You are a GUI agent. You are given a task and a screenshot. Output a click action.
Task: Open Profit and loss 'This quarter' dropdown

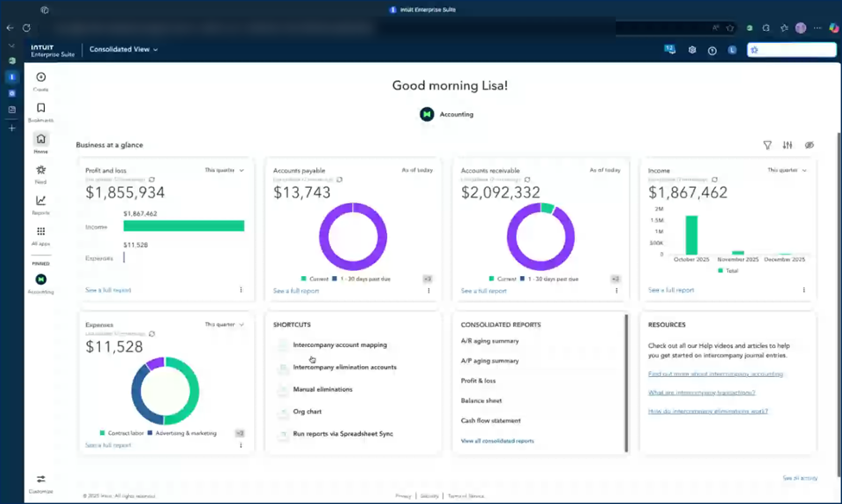pos(225,170)
